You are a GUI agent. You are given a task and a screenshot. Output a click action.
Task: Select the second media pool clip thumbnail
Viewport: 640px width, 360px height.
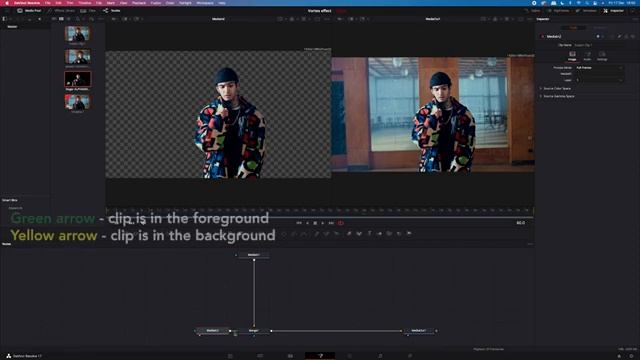pos(77,56)
